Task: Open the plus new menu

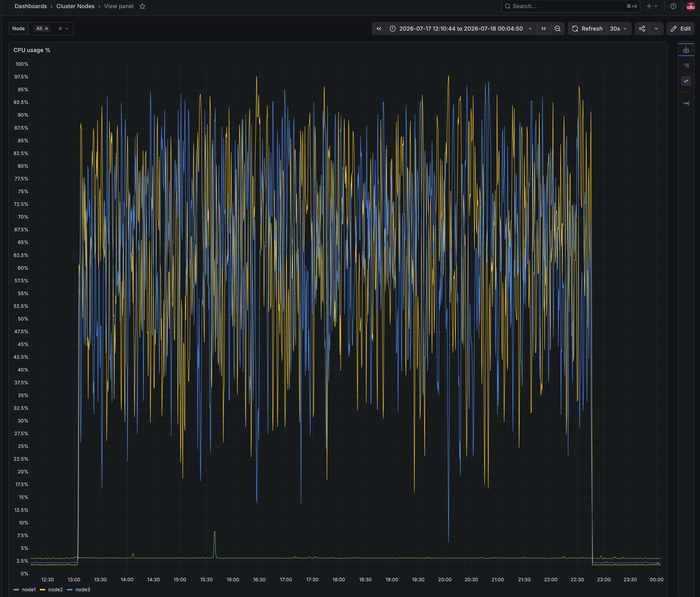Action: [652, 6]
